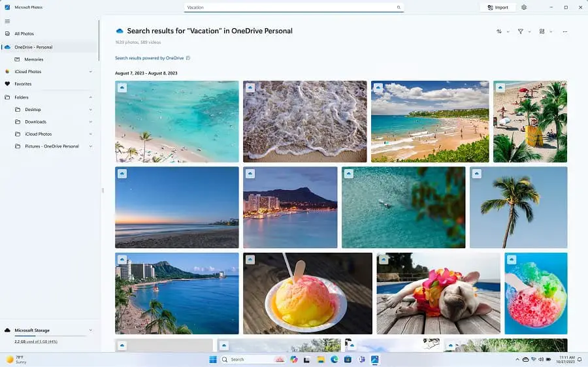Collapse the Folders section chevron
588x367 pixels.
tap(90, 97)
